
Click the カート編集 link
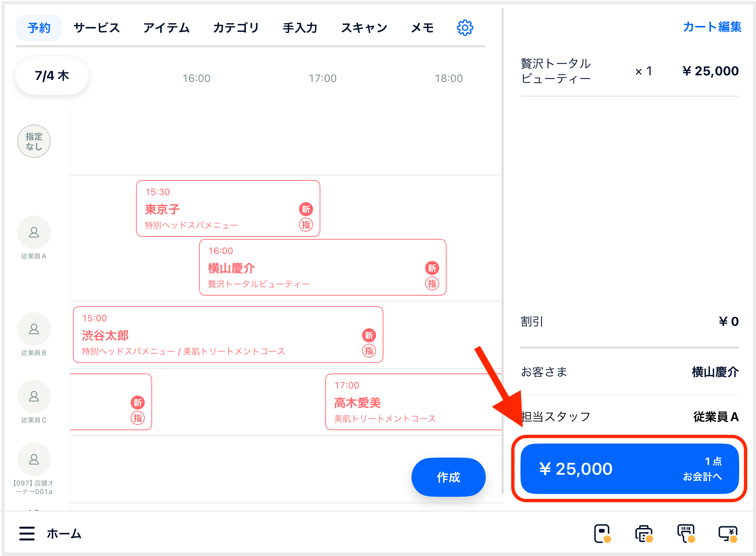(712, 27)
